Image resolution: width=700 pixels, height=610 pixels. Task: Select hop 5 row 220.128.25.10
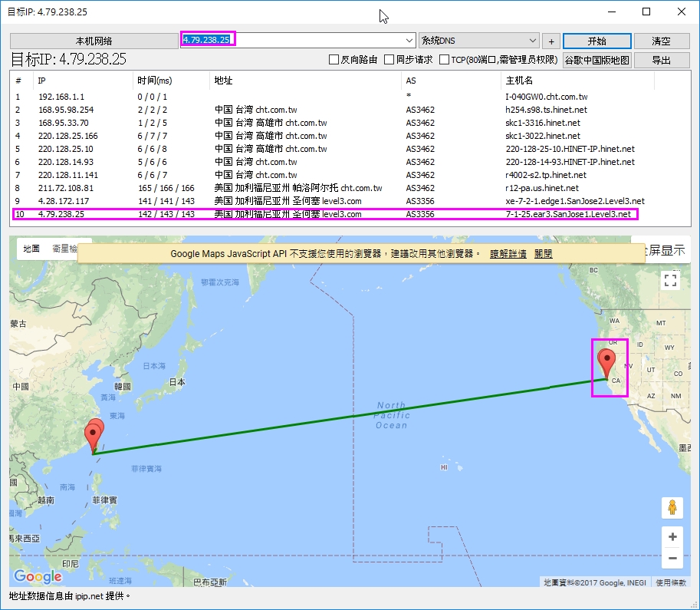click(x=330, y=148)
